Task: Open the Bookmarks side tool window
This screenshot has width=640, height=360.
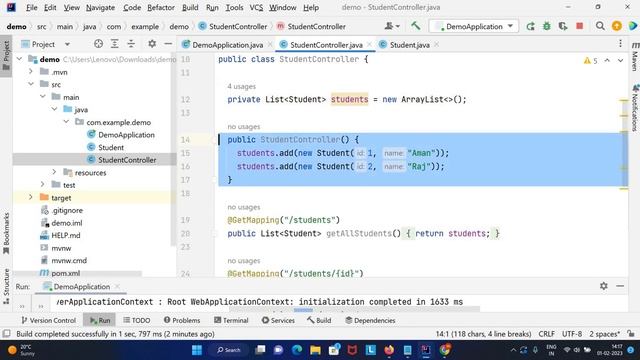Action: 6,233
